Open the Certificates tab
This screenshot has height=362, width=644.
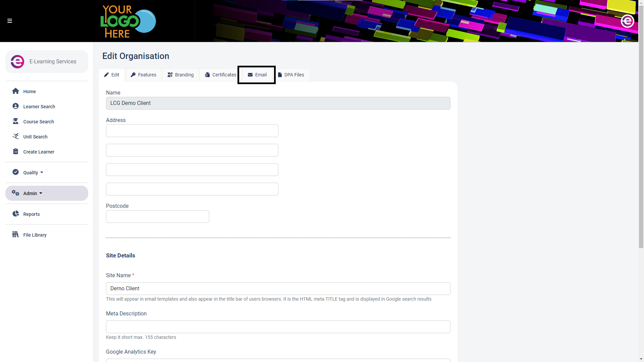point(220,75)
